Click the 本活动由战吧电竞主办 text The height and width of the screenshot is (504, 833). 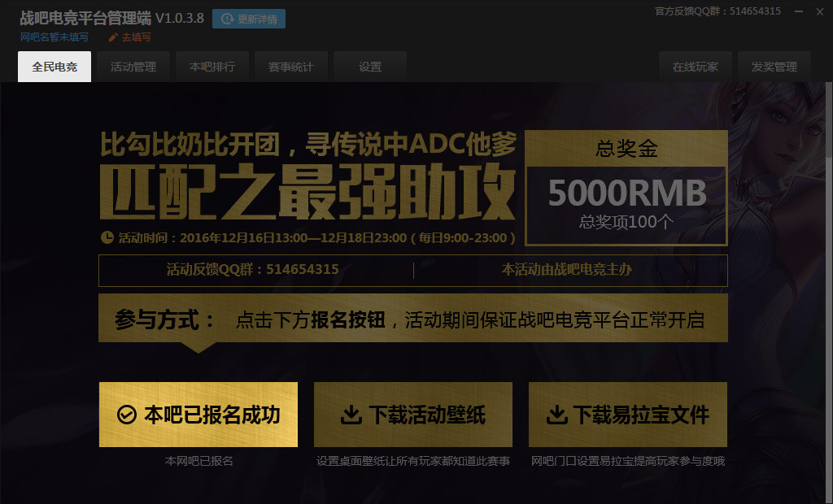[567, 269]
